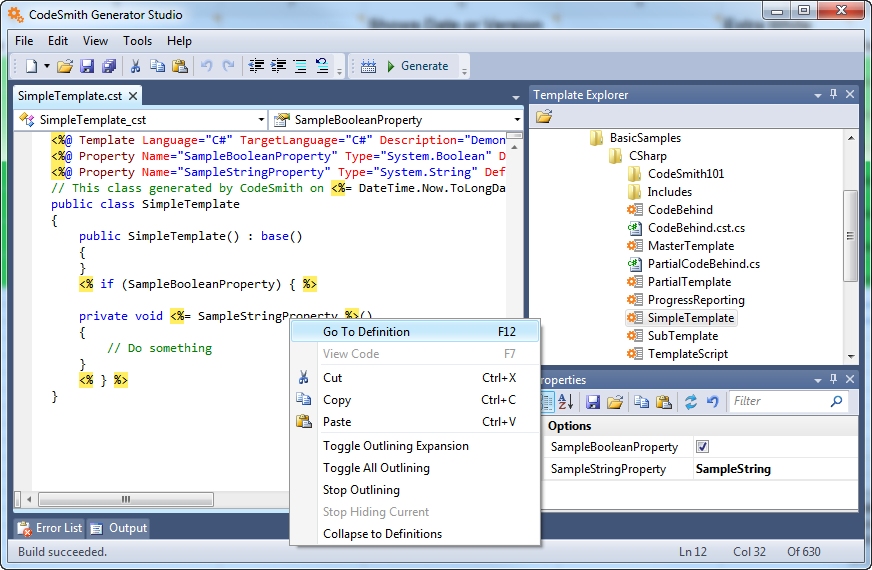Choose Collapse to Definitions
This screenshot has width=872, height=570.
coord(415,534)
